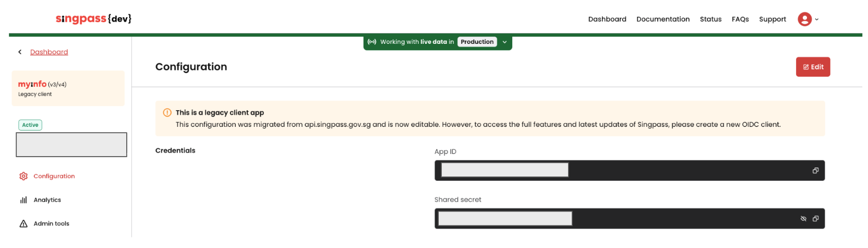
Task: Click the Admin tools warning triangle icon
Action: [23, 224]
